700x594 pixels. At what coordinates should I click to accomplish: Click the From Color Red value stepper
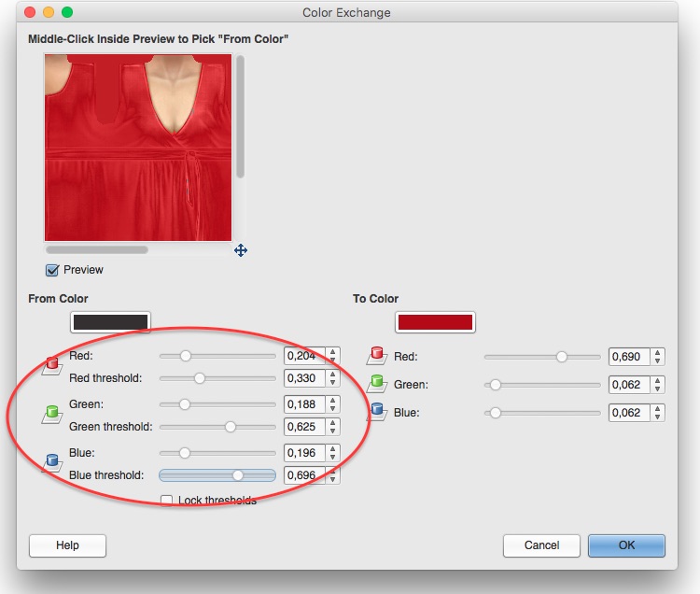click(333, 356)
